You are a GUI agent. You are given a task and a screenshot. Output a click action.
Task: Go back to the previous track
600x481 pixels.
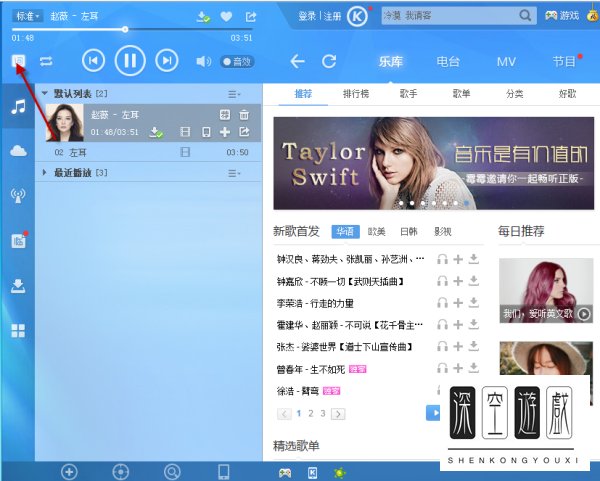92,62
